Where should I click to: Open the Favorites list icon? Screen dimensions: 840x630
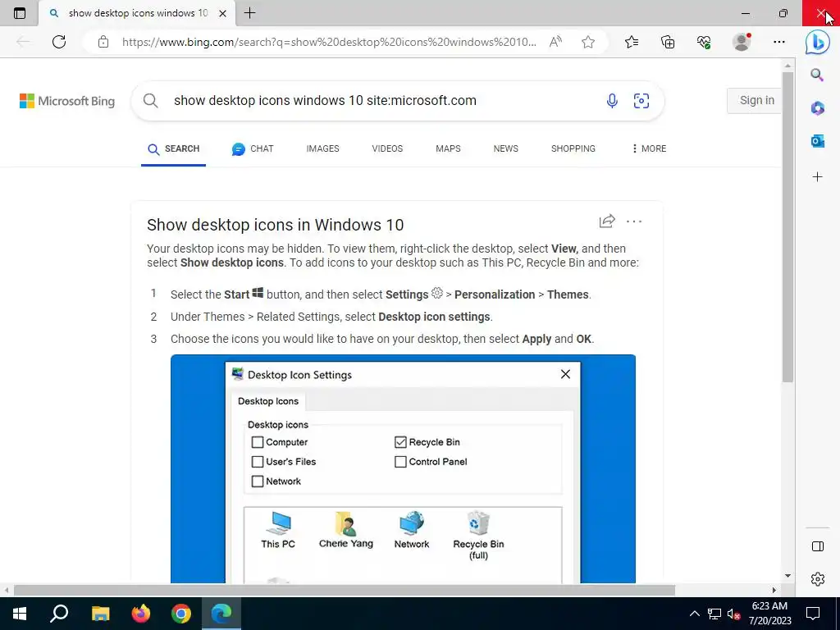click(632, 42)
